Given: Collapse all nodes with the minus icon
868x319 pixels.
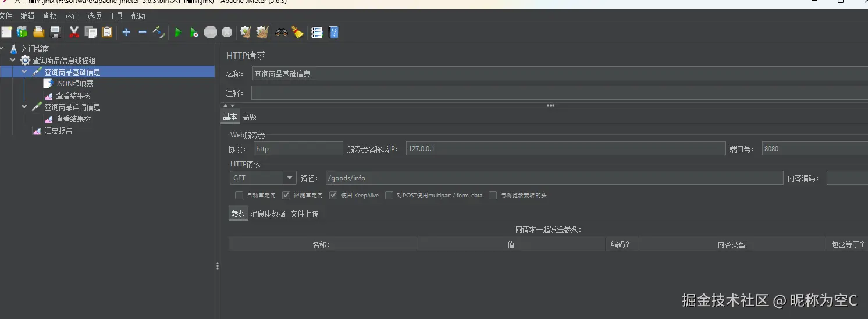Looking at the screenshot, I should click(143, 33).
